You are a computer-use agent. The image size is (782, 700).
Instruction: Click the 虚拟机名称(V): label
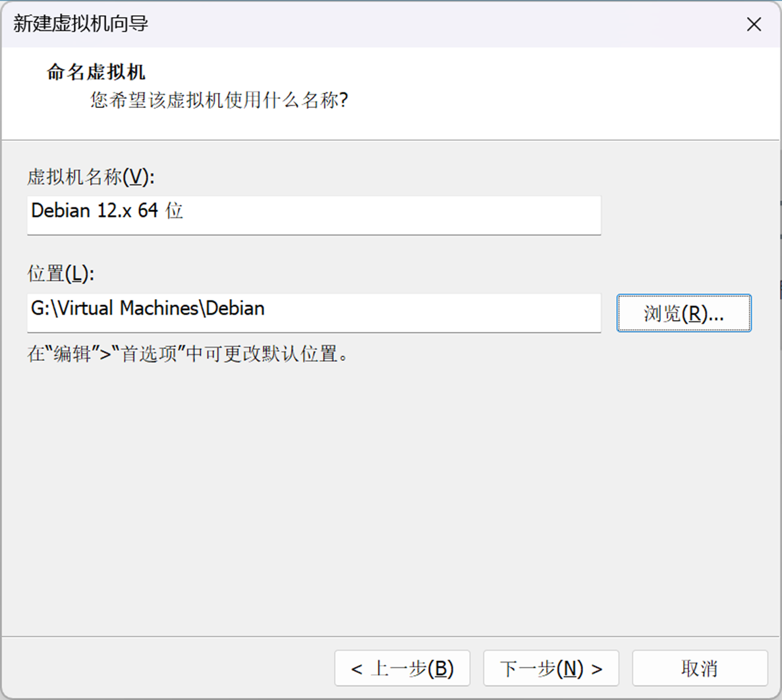(x=91, y=176)
